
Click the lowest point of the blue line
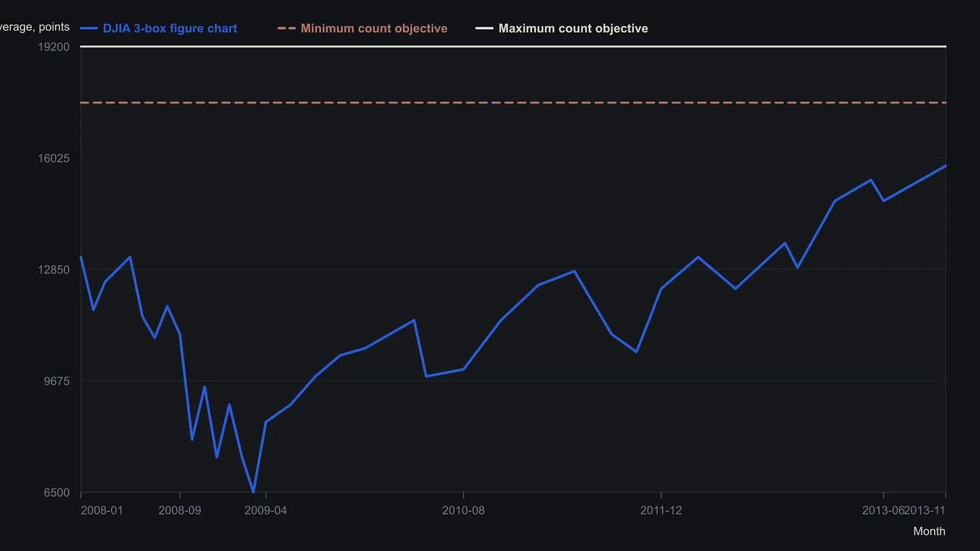[x=254, y=491]
